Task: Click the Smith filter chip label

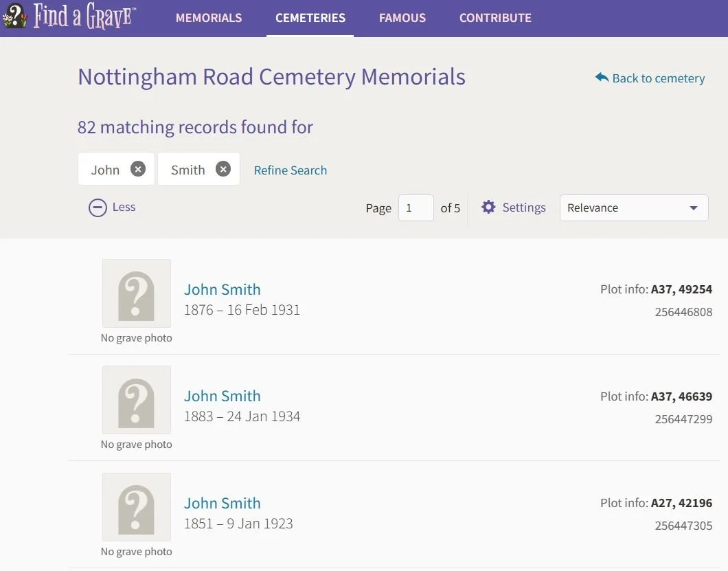Action: [188, 170]
